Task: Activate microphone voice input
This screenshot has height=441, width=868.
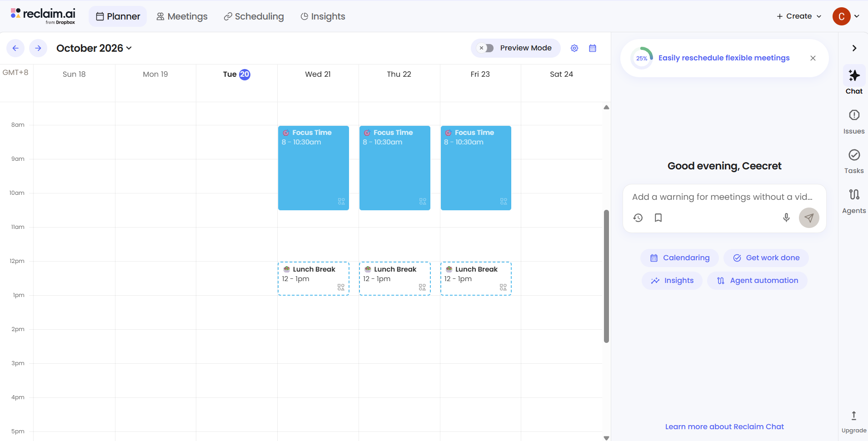Action: [x=786, y=218]
